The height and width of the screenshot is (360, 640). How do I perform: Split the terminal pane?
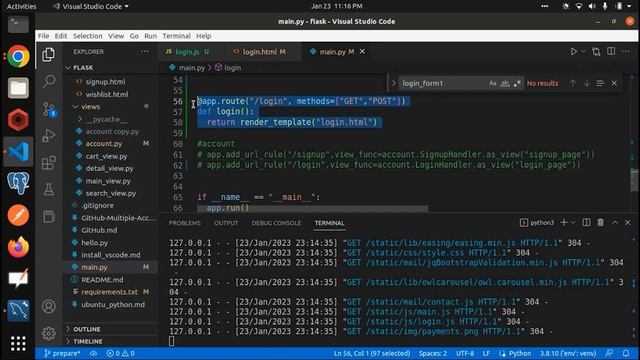pyautogui.click(x=586, y=222)
